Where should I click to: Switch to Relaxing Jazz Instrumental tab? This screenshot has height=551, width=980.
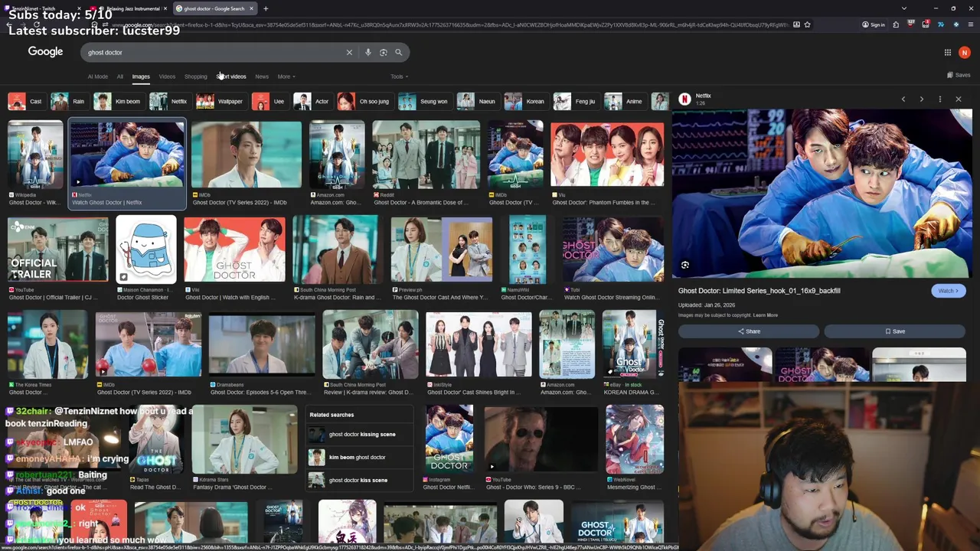tap(132, 8)
